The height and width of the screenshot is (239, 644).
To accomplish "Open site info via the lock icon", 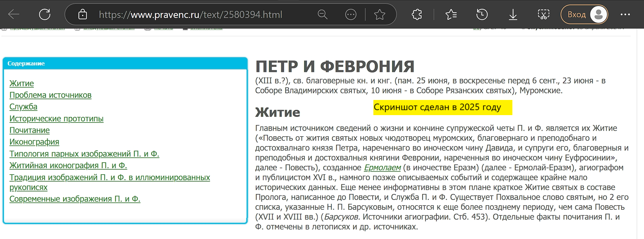I will (x=82, y=14).
